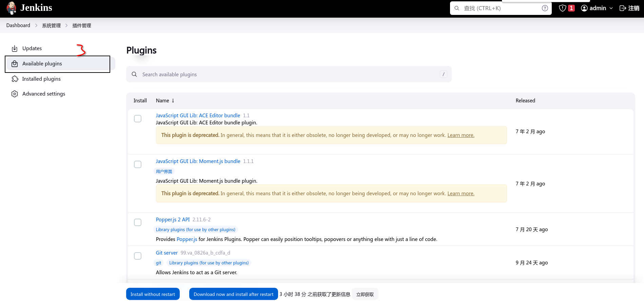This screenshot has width=644, height=301.
Task: Click the Updates download icon in sidebar
Action: click(x=15, y=48)
